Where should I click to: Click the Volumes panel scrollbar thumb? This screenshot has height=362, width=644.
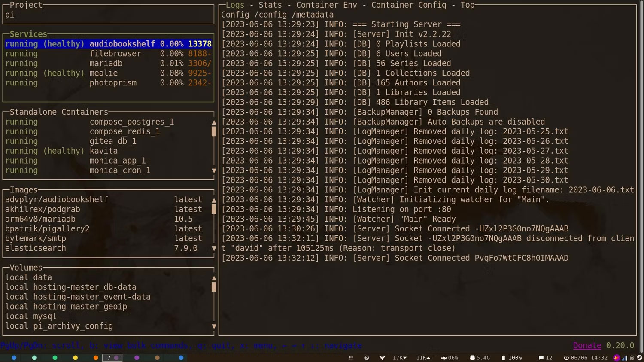pyautogui.click(x=214, y=287)
